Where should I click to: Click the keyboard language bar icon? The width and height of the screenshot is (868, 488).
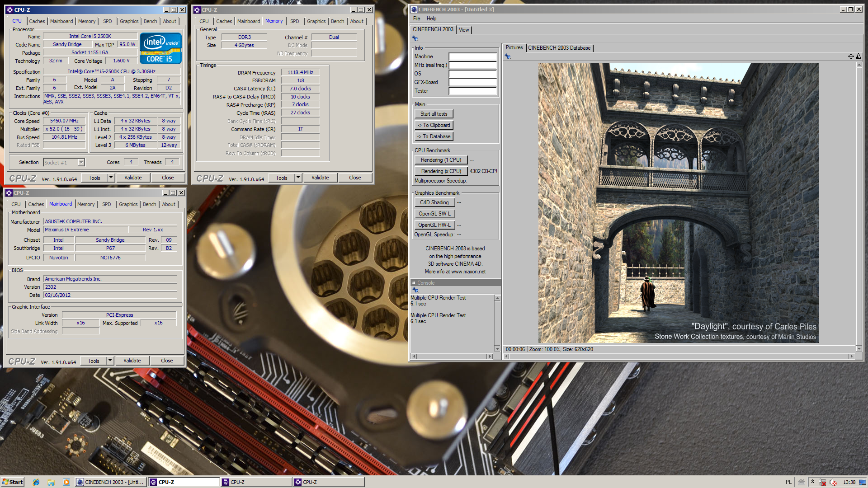[802, 482]
